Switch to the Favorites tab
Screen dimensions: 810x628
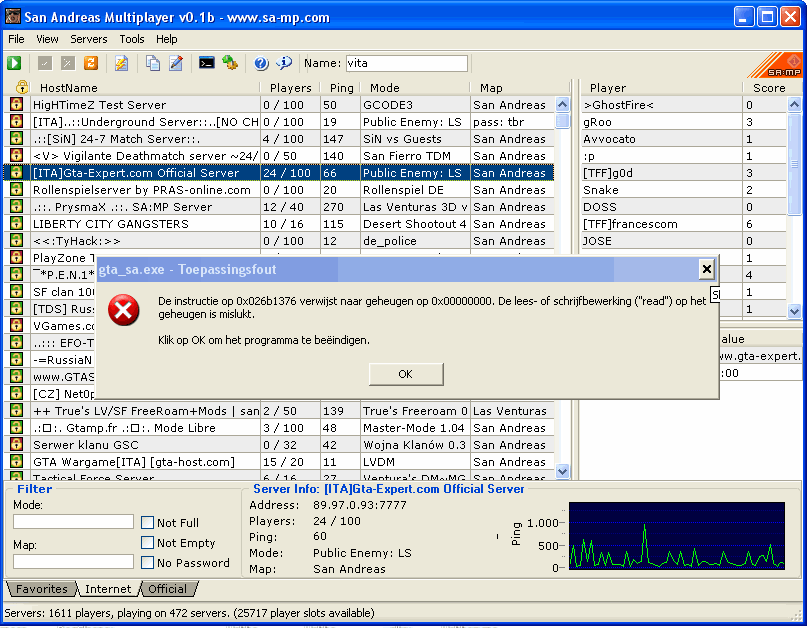coord(41,589)
